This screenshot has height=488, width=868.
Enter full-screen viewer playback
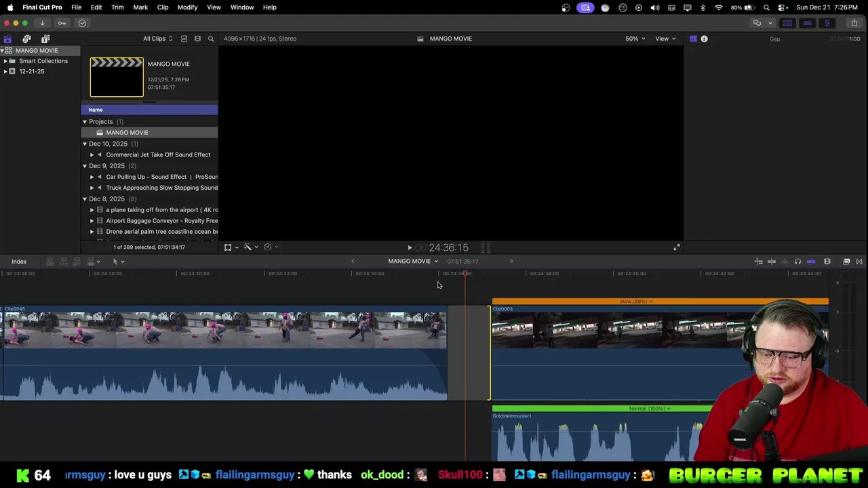coord(676,247)
